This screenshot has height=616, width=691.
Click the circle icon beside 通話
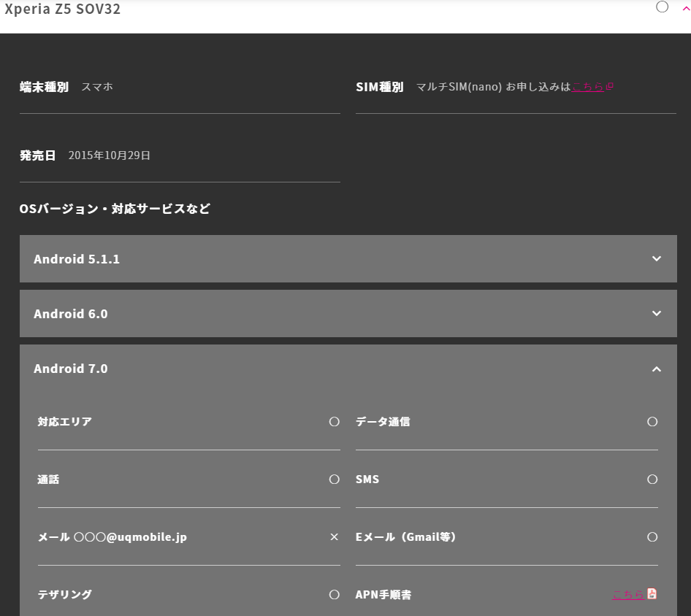(335, 480)
